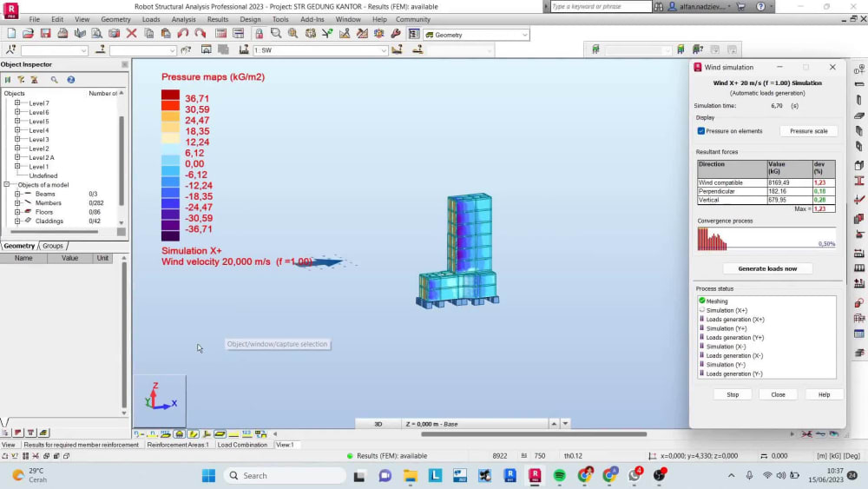Screen dimensions: 868x489
Task: Click the section shape display icon
Action: pyautogui.click(x=193, y=433)
